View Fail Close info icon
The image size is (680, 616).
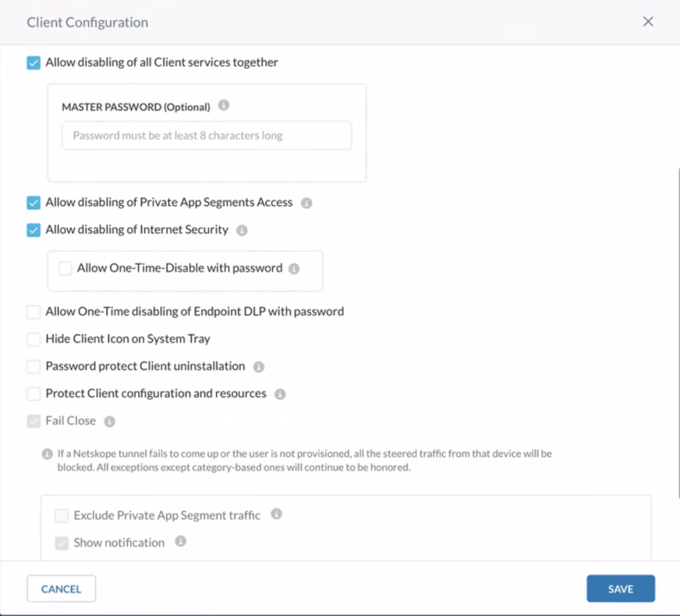click(110, 422)
